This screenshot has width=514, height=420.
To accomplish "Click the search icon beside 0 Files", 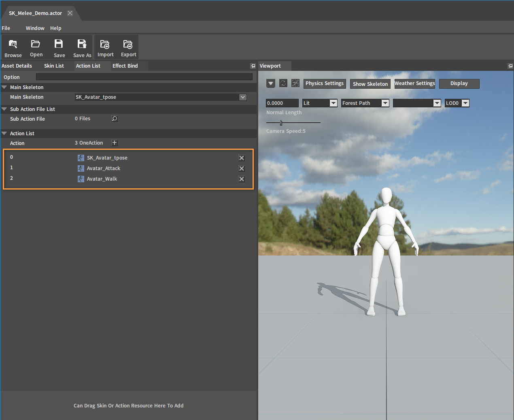I will (x=115, y=119).
